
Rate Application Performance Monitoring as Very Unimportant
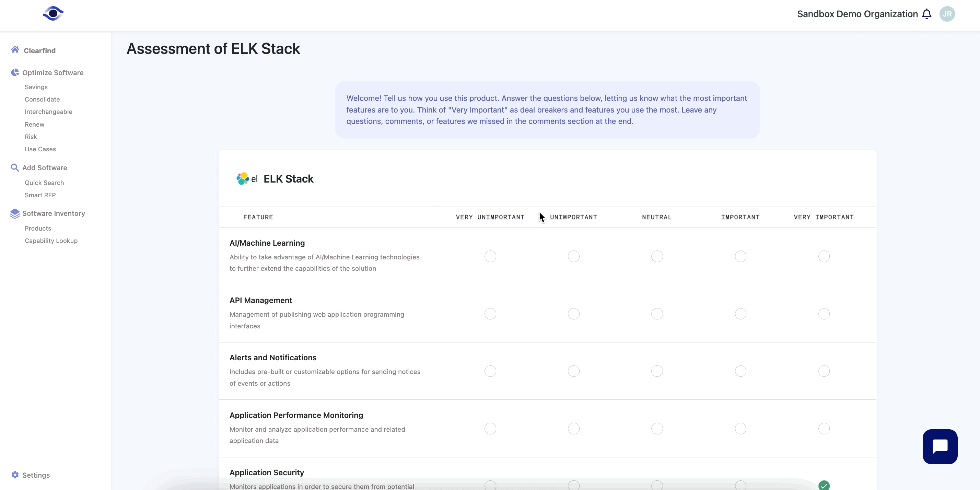[x=490, y=429]
